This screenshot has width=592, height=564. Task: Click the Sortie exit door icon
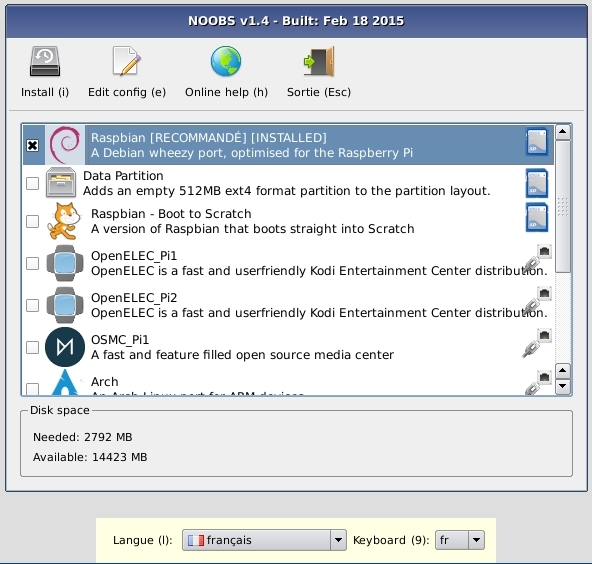(319, 61)
